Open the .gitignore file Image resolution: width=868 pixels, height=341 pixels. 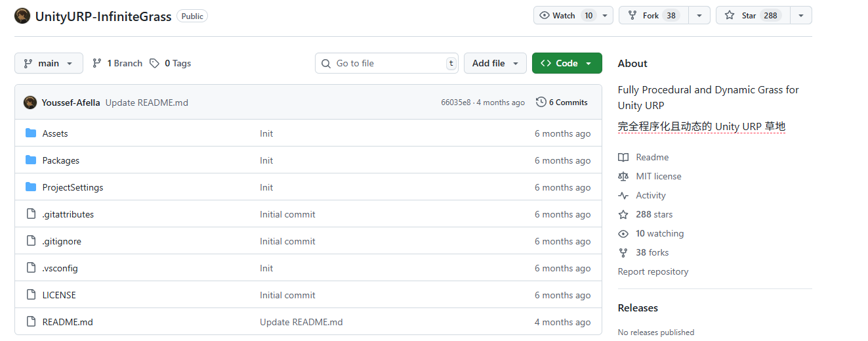[62, 241]
